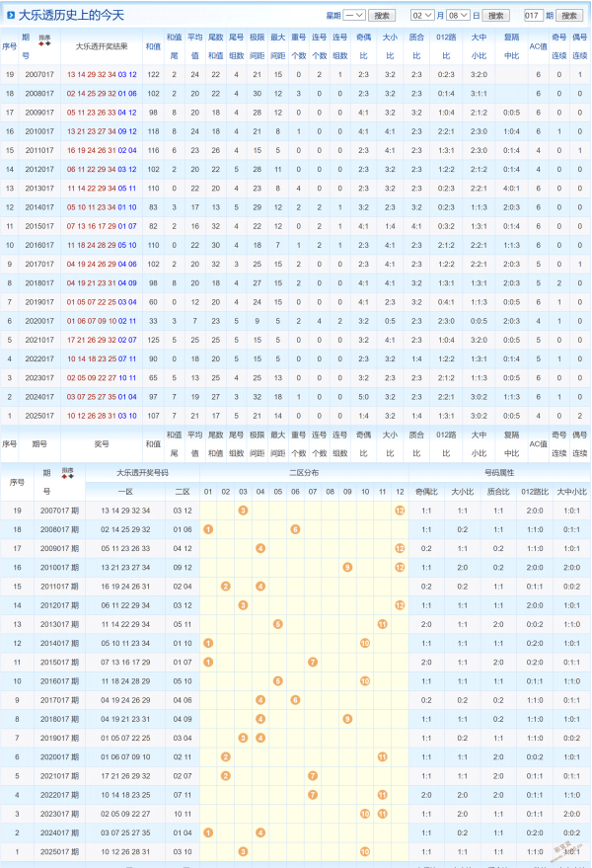Viewport: 592px width, 868px height.
Task: Click period 2025017 in the top table
Action: (40, 416)
